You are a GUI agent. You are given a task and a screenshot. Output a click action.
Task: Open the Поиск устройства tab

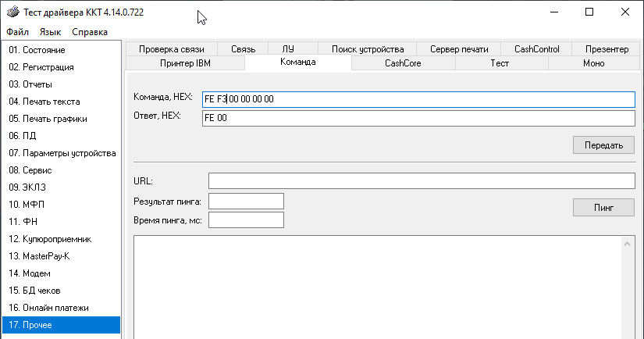coord(368,49)
